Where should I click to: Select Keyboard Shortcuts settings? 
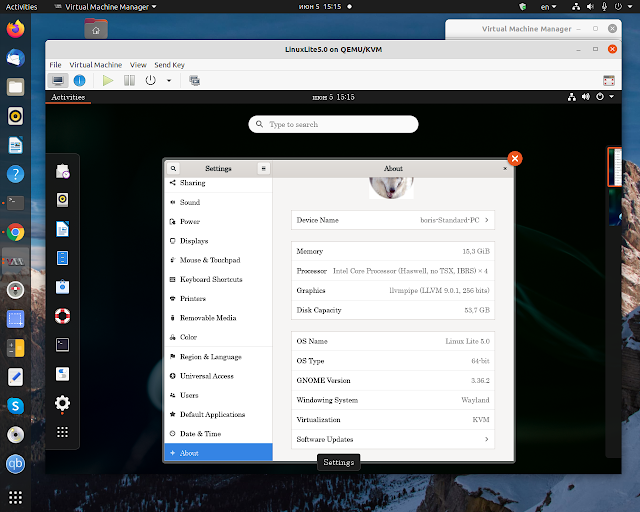tap(218, 279)
